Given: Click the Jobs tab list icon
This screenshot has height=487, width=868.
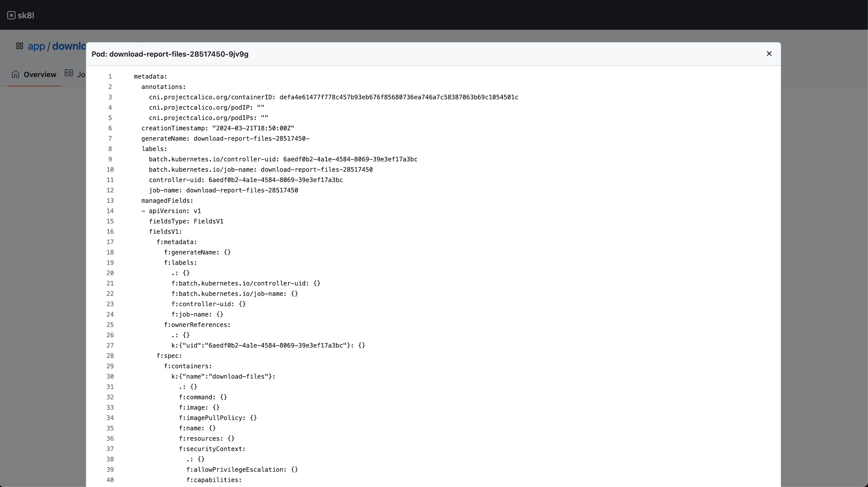Looking at the screenshot, I should (69, 73).
